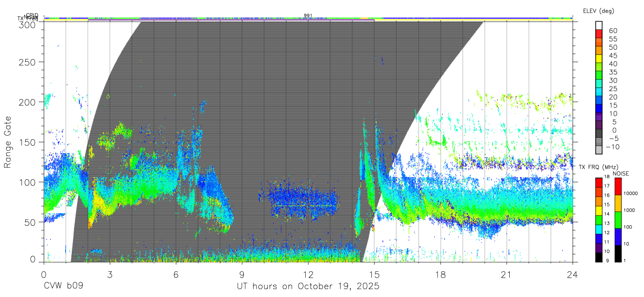Click "UT hours on October 19, 2025" label
The width and height of the screenshot is (644, 297).
pyautogui.click(x=308, y=287)
